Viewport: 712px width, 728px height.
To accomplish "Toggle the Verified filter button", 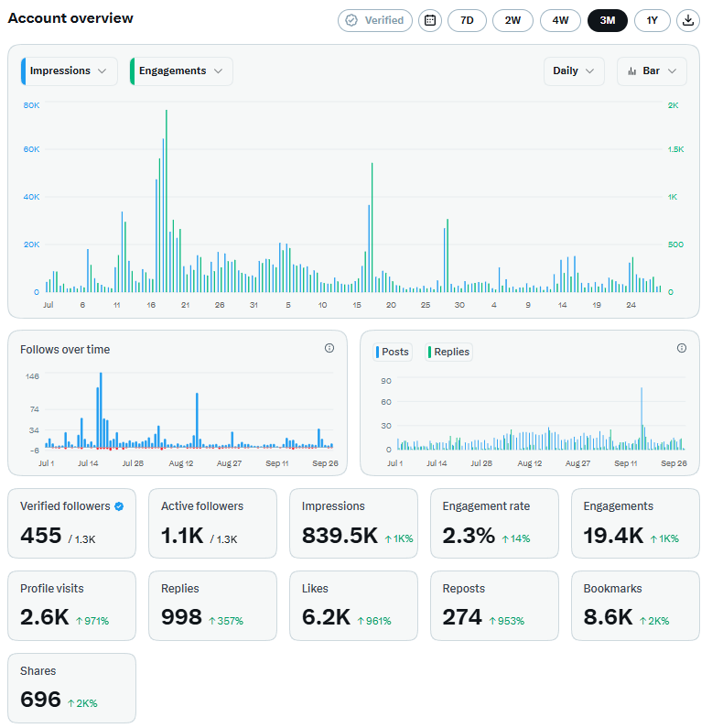I will [375, 20].
